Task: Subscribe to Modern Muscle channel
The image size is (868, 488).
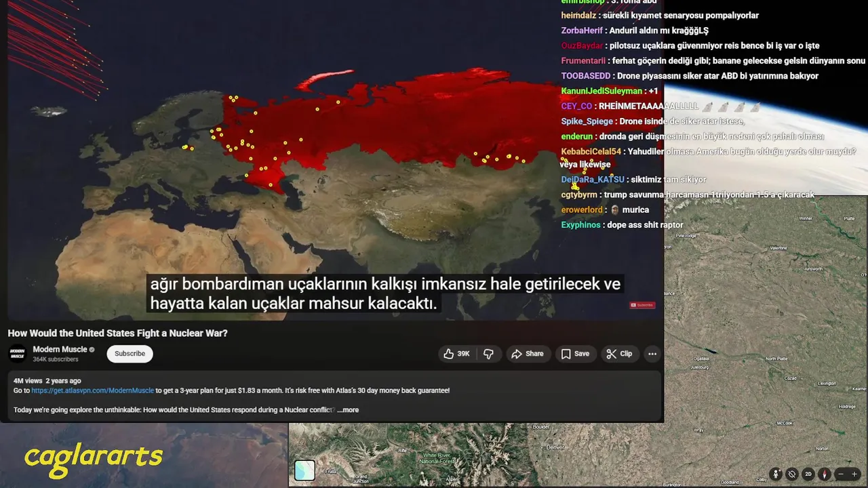Action: coord(130,354)
